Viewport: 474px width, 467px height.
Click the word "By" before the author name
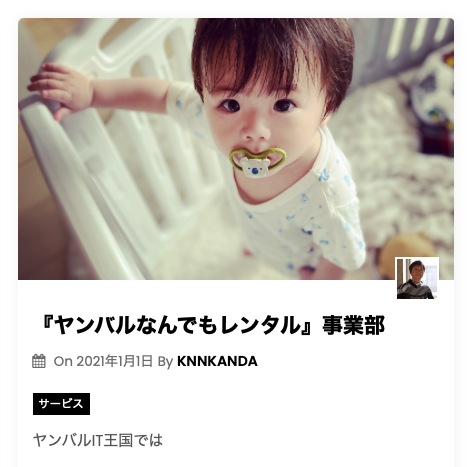(x=165, y=362)
